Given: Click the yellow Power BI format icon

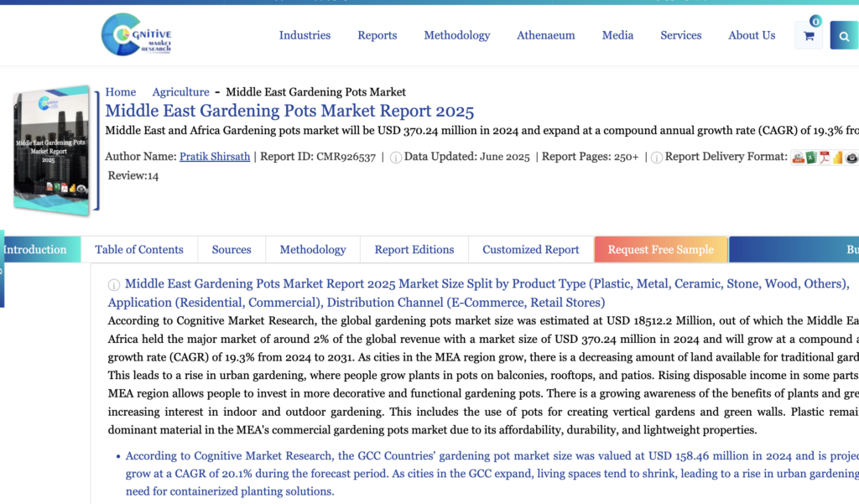Looking at the screenshot, I should 838,158.
